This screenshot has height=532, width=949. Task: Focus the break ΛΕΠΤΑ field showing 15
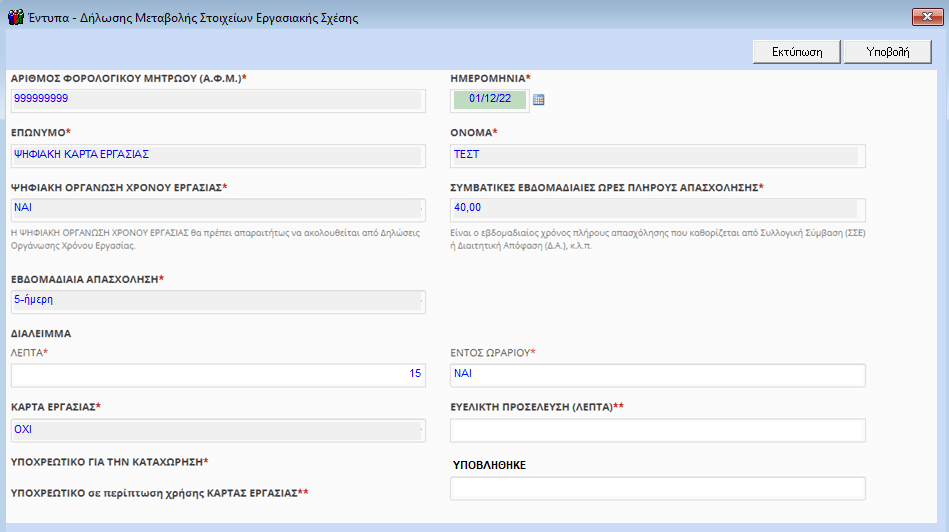click(217, 375)
